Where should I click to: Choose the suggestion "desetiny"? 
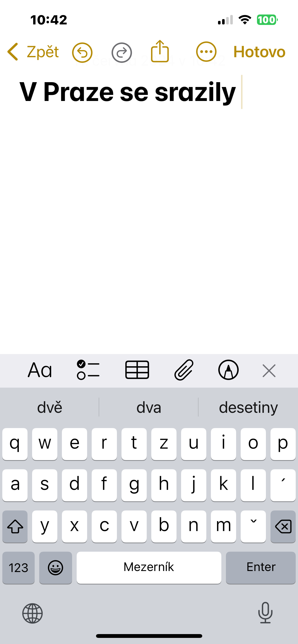[x=248, y=407]
